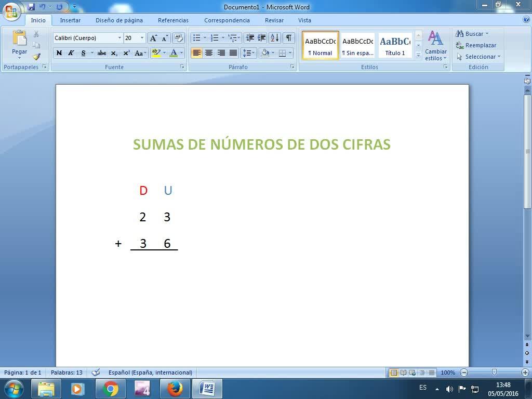Switch to the Insertar tab
The width and height of the screenshot is (532, 399).
point(70,20)
